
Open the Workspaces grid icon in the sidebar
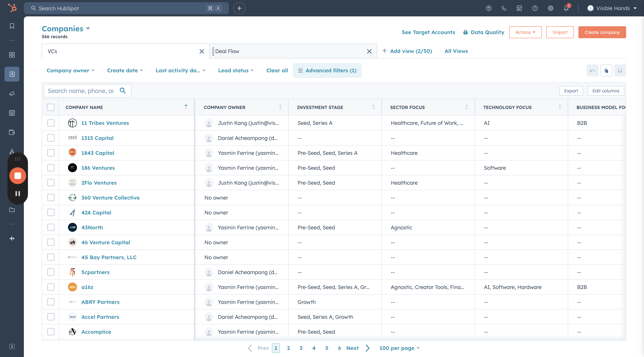(x=12, y=55)
